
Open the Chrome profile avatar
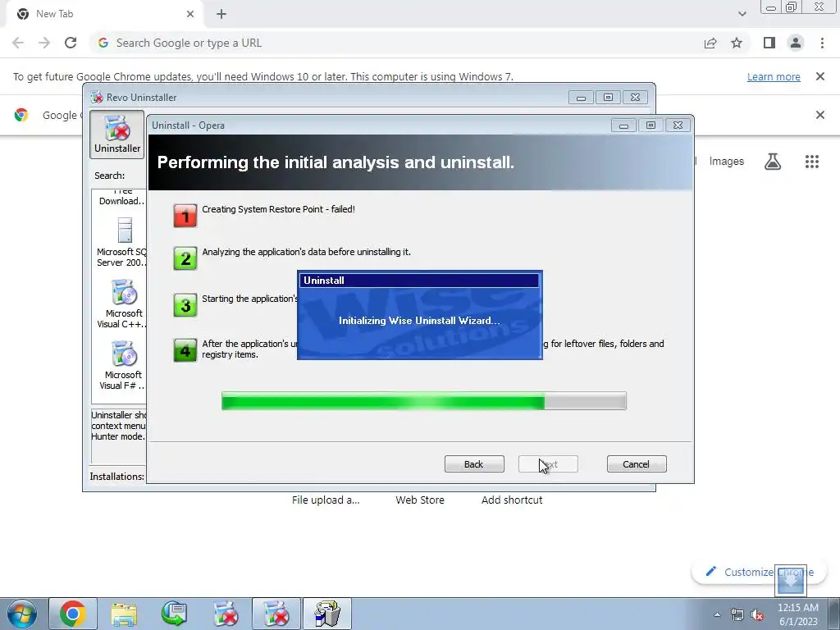tap(796, 43)
